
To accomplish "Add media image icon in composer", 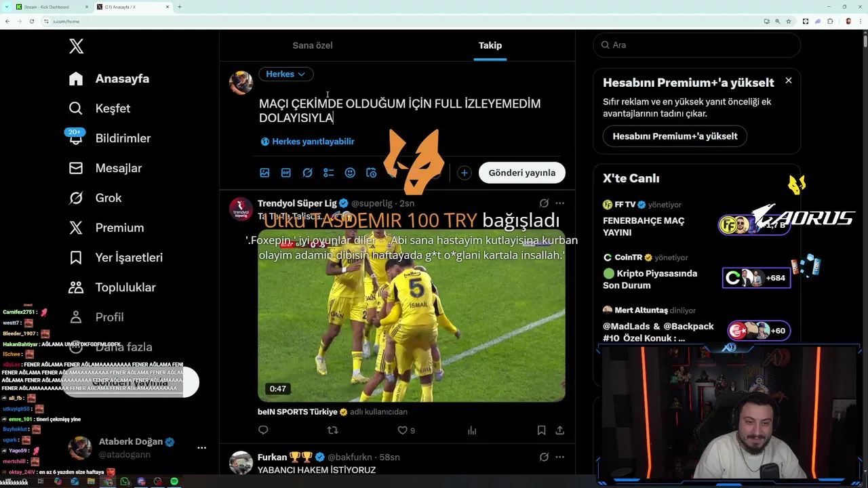I will pos(264,173).
